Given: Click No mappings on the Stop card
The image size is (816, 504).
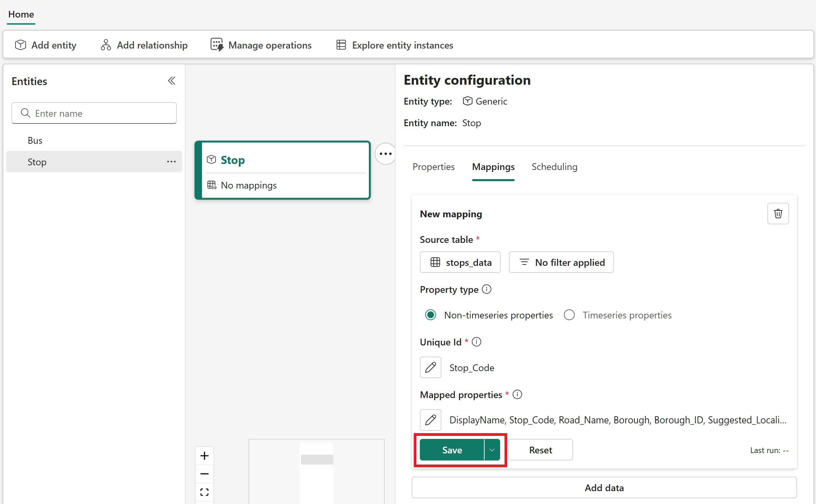Looking at the screenshot, I should (248, 185).
